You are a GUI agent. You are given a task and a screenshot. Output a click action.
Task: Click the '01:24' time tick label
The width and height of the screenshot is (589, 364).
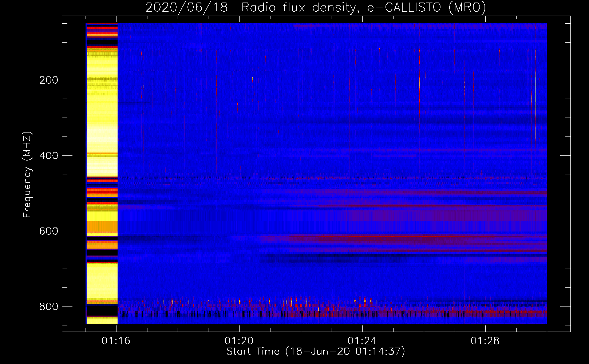(362, 341)
